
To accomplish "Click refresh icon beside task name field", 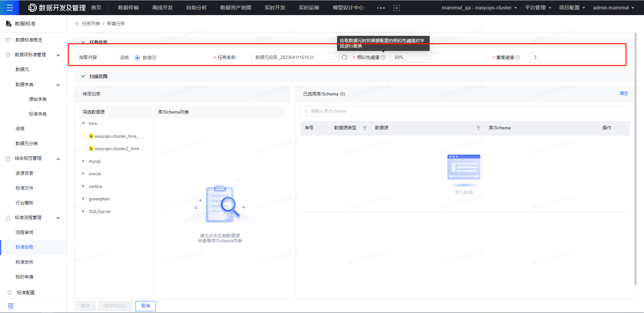I will click(344, 57).
